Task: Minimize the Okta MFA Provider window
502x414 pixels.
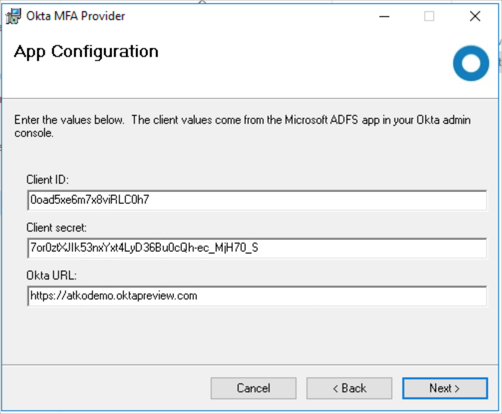Action: [x=384, y=16]
